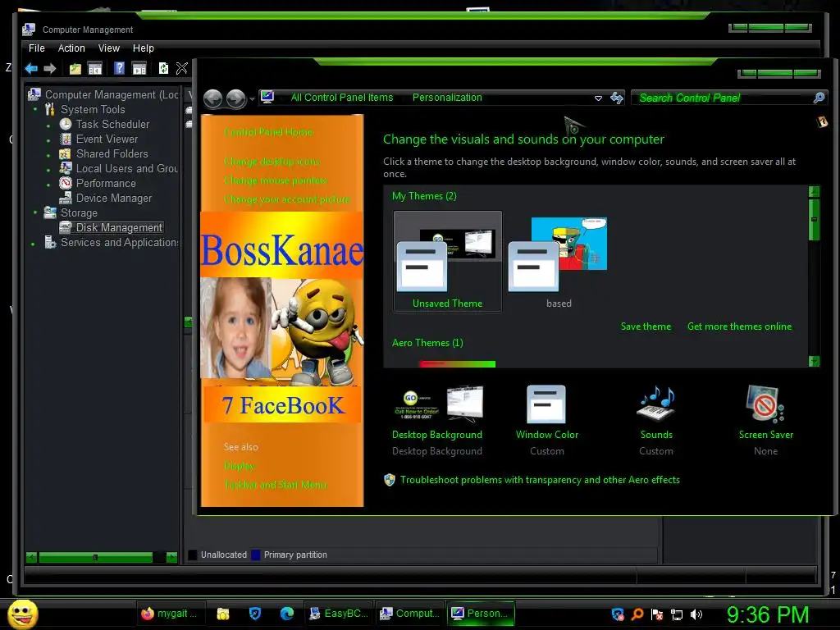The image size is (840, 630).
Task: Open Change mouse pointers link
Action: pos(276,180)
